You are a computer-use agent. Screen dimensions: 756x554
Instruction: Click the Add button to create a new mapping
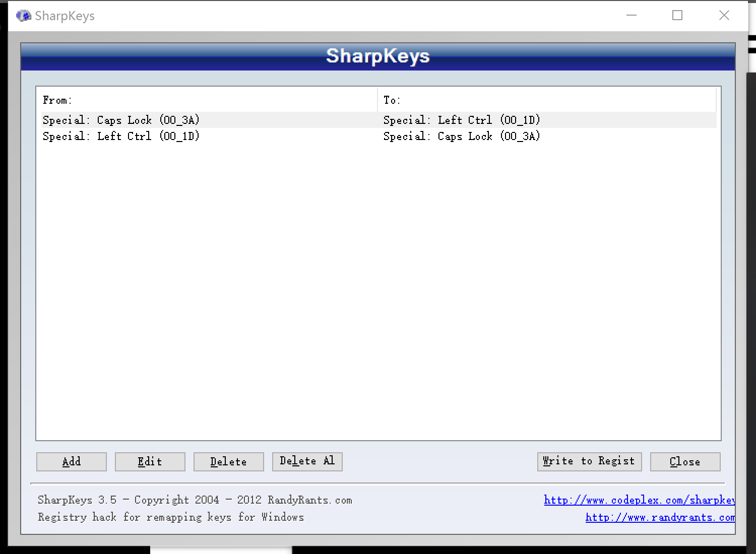71,461
